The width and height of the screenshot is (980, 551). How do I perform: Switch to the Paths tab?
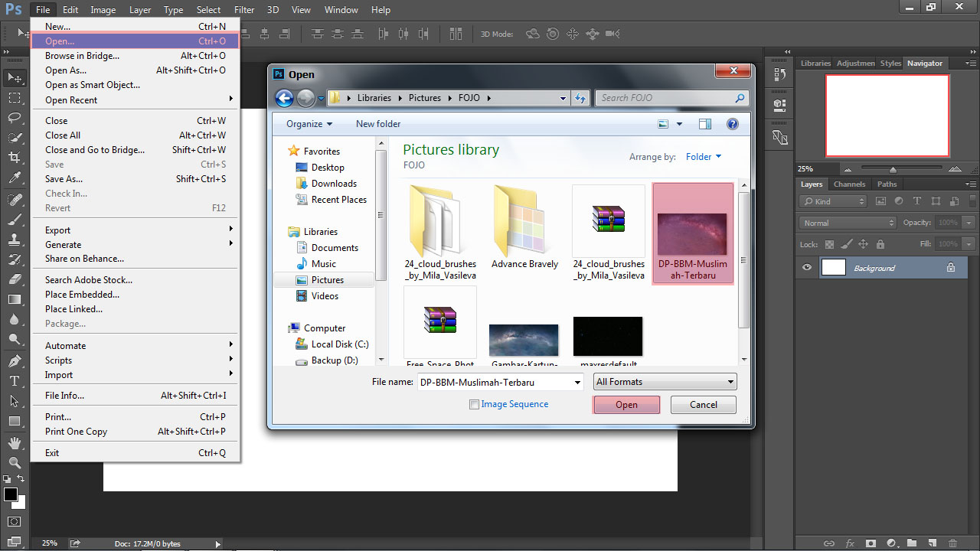[887, 184]
